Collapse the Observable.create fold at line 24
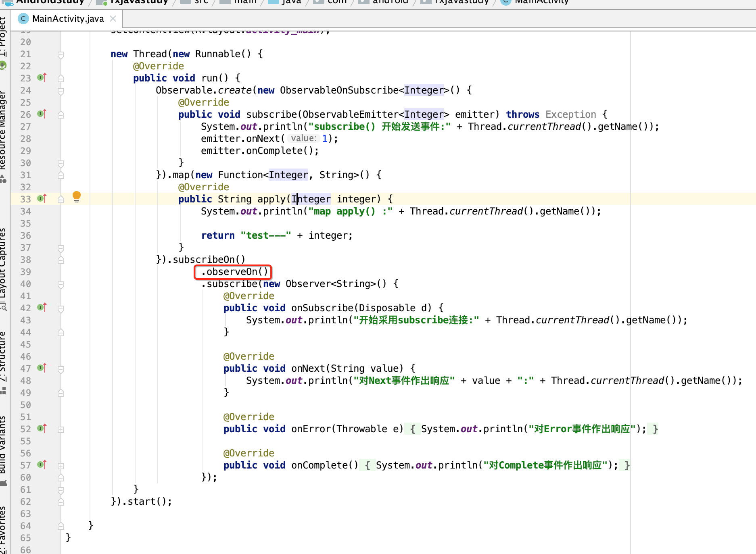Screen dimensions: 756x554 61,91
